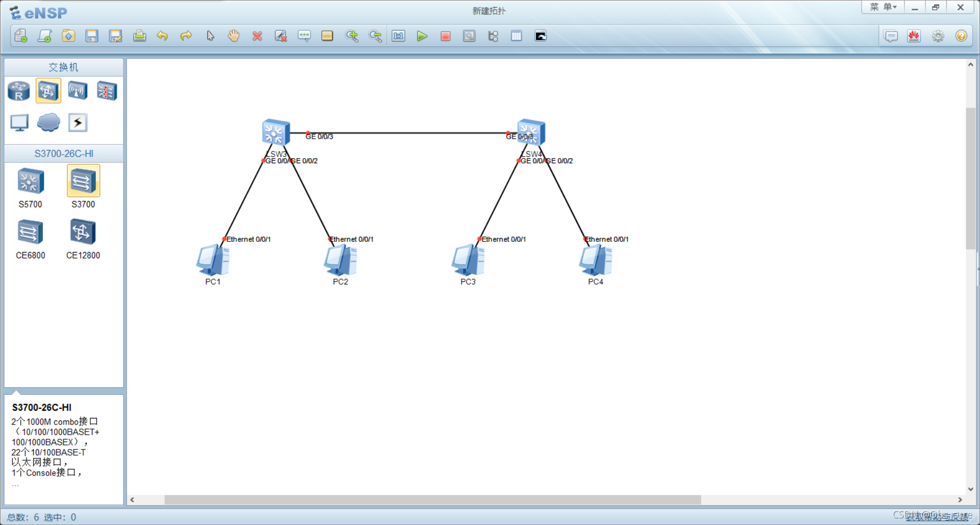The height and width of the screenshot is (525, 980).
Task: Select the WLAN device category
Action: click(78, 91)
